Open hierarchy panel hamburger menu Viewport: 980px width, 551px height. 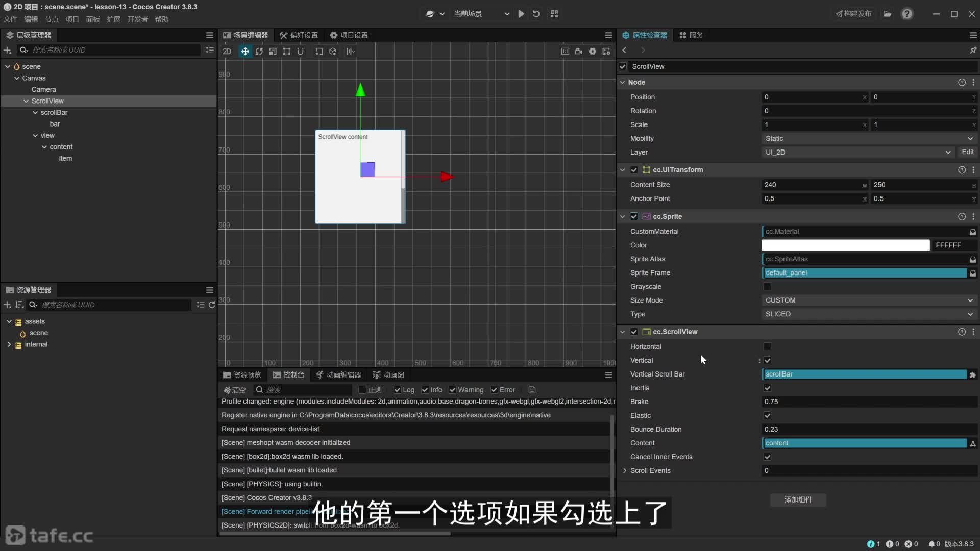pos(209,35)
